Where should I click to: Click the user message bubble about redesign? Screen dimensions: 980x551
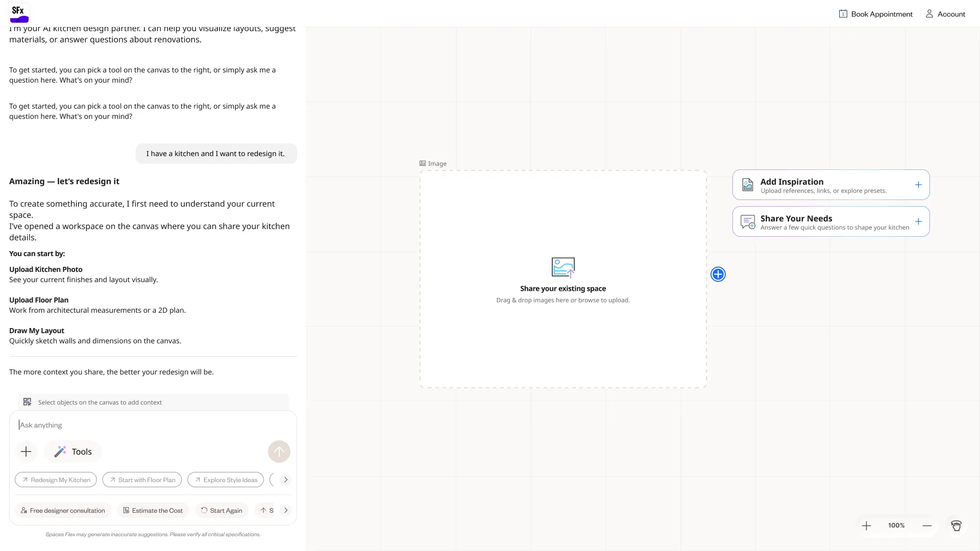click(x=216, y=154)
